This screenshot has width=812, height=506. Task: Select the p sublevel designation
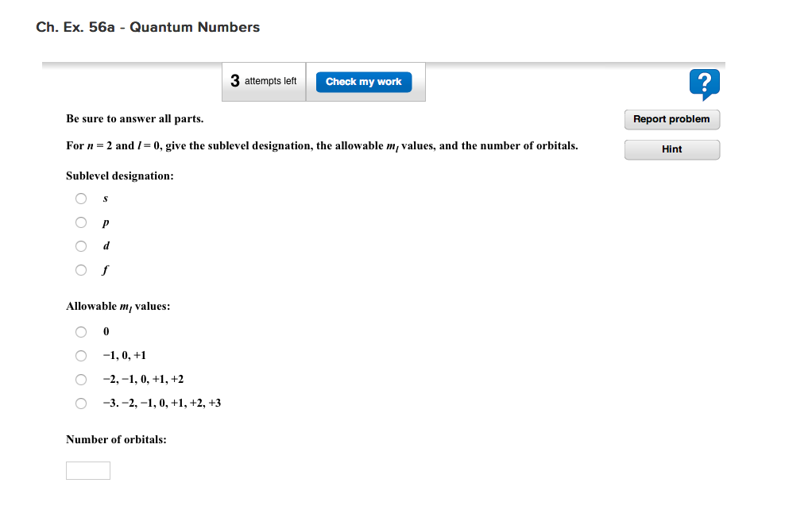click(81, 222)
